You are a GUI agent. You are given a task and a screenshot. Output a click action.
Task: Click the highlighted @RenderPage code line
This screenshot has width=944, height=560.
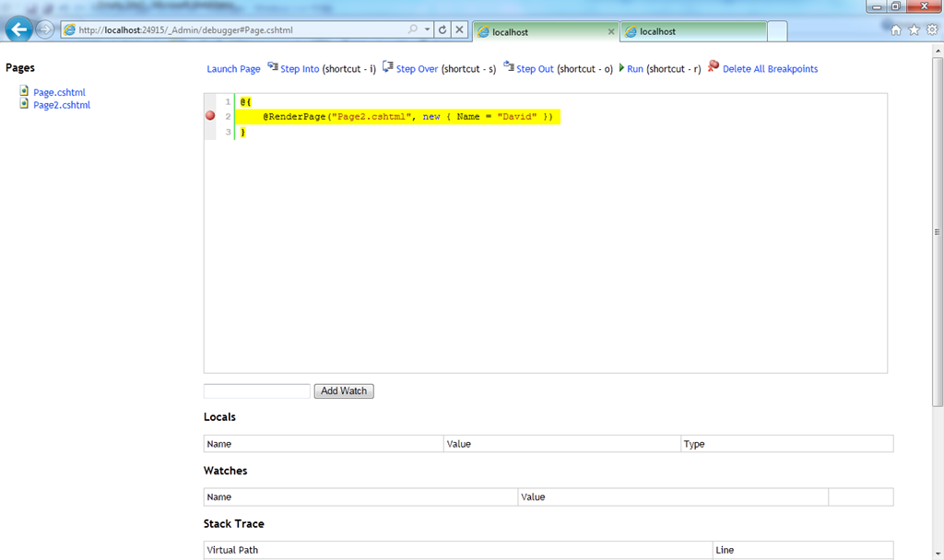pos(398,117)
